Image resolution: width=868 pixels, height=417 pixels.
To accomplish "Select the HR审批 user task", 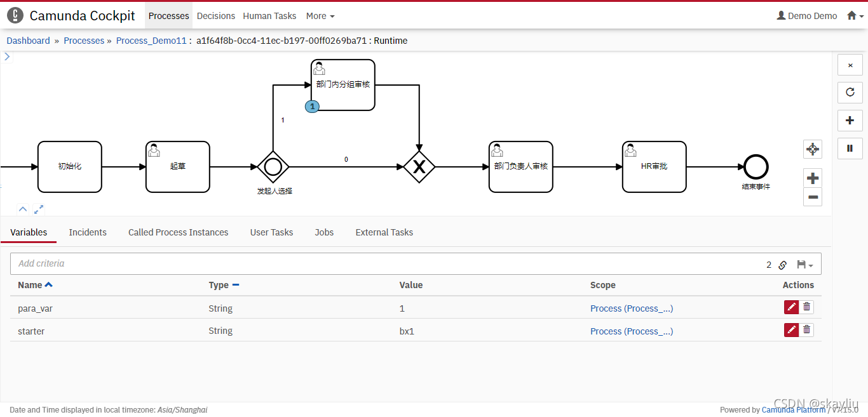I will pos(654,167).
